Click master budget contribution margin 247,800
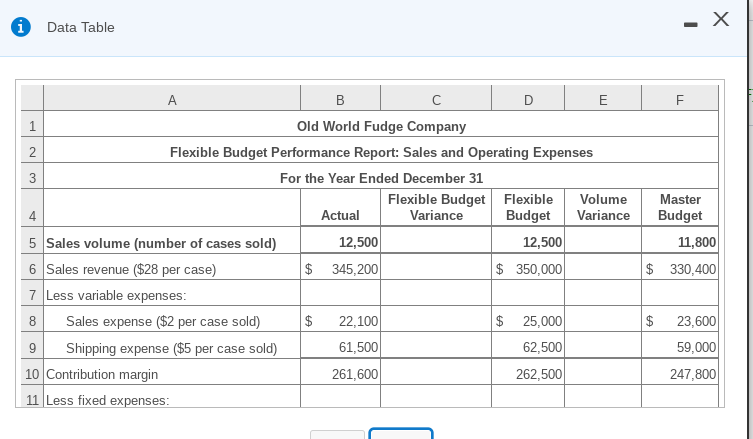753x439 pixels. 693,374
